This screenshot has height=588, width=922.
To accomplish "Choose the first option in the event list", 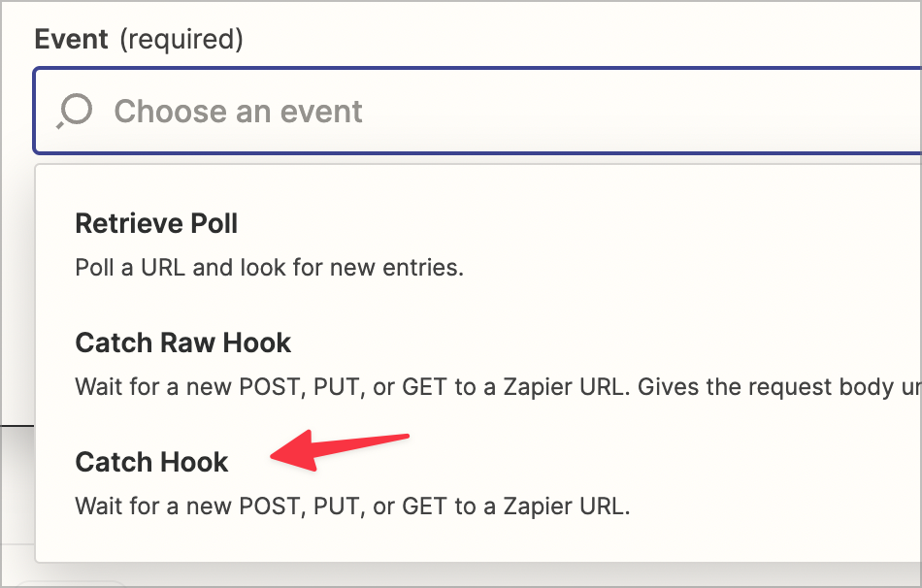I will tap(156, 223).
